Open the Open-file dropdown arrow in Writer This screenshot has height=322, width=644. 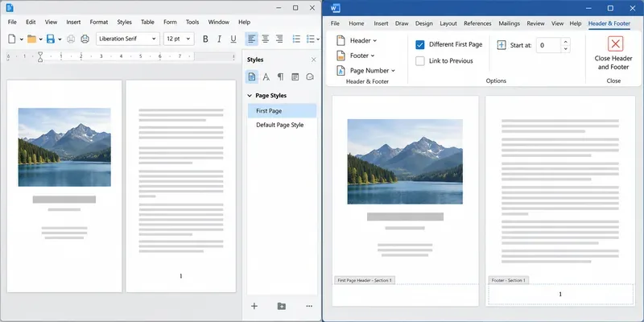(41, 39)
